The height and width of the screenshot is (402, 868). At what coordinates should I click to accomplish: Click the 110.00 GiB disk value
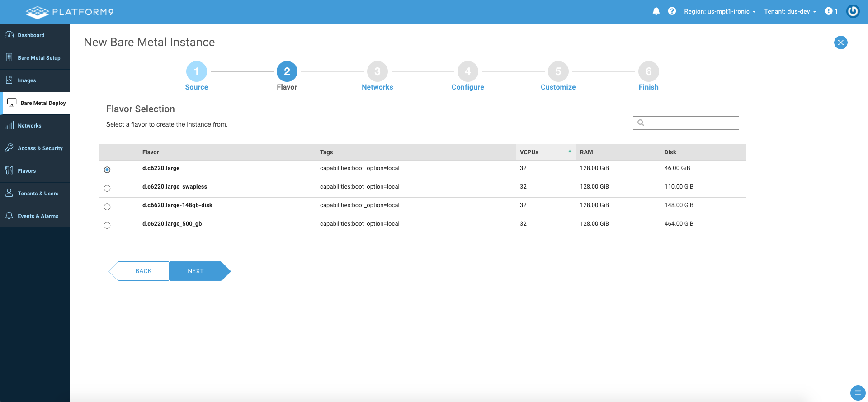click(679, 187)
